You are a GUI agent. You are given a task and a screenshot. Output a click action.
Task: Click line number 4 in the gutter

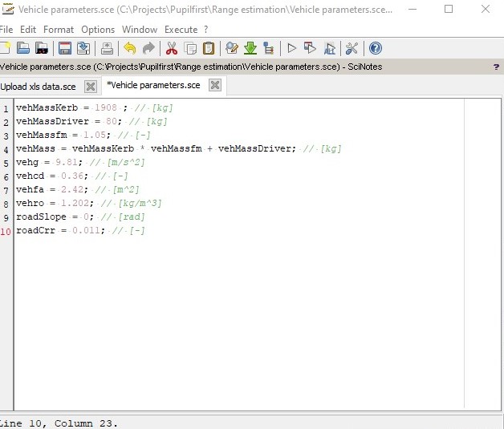(6, 150)
